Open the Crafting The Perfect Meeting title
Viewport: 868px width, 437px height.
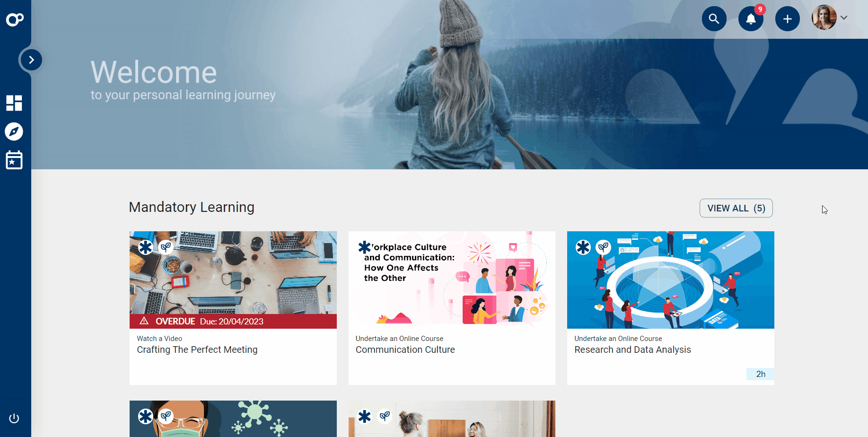click(197, 350)
